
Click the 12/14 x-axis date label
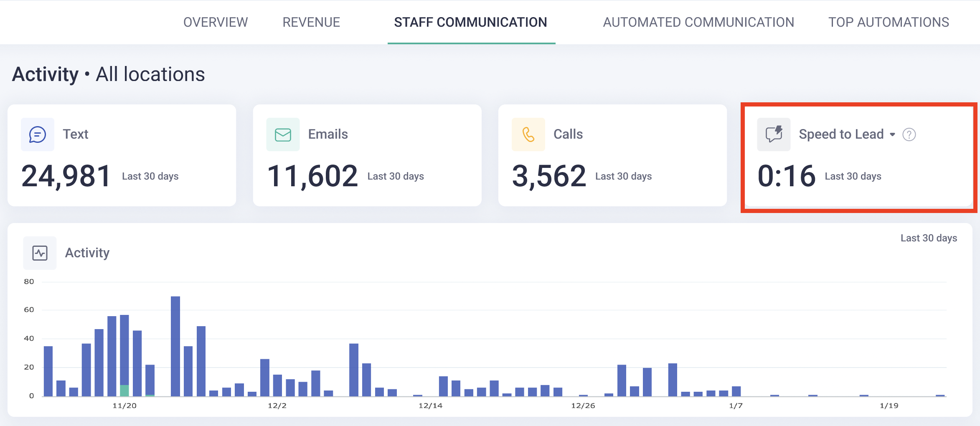(x=430, y=406)
